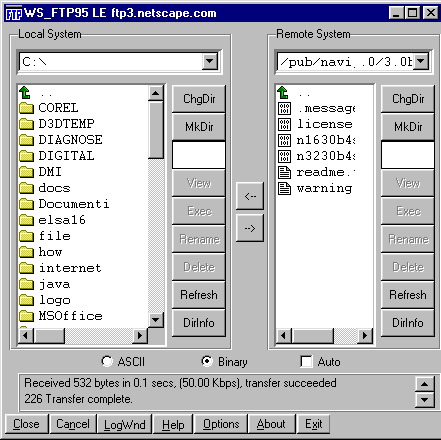Open the local C:\ path dropdown
Viewport: 441px width, 440px height.
tap(210, 61)
